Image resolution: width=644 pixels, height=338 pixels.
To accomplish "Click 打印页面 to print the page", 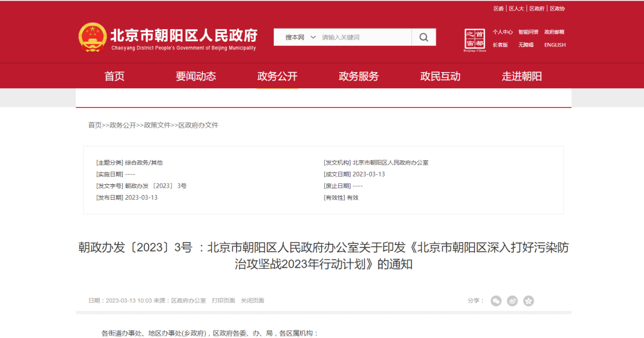I will pos(223,301).
